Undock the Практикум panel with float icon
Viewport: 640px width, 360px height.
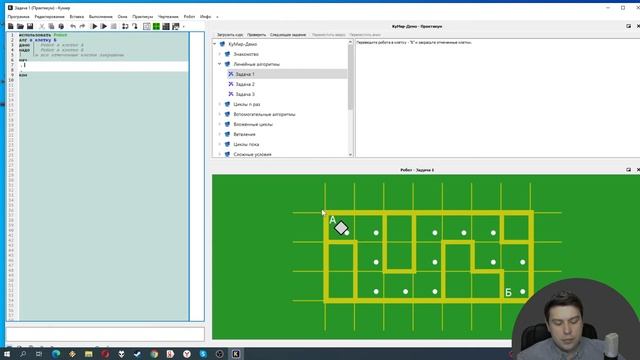(629, 26)
